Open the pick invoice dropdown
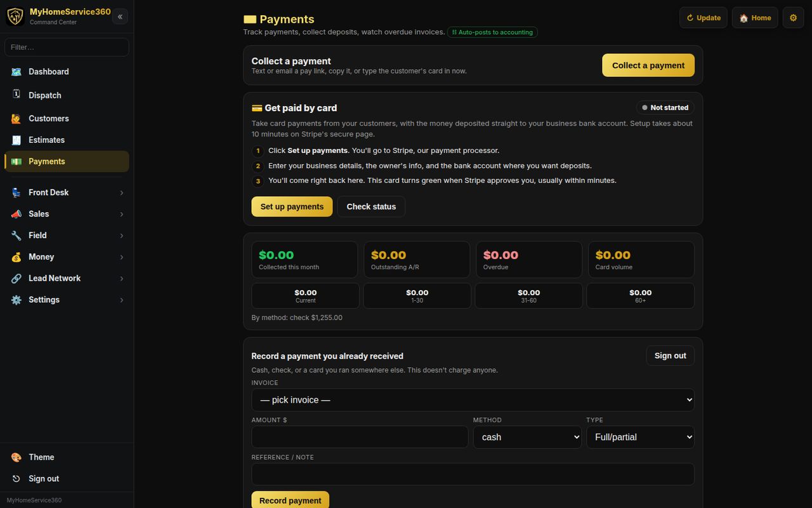Screen dimensions: 812x508 (x=473, y=400)
